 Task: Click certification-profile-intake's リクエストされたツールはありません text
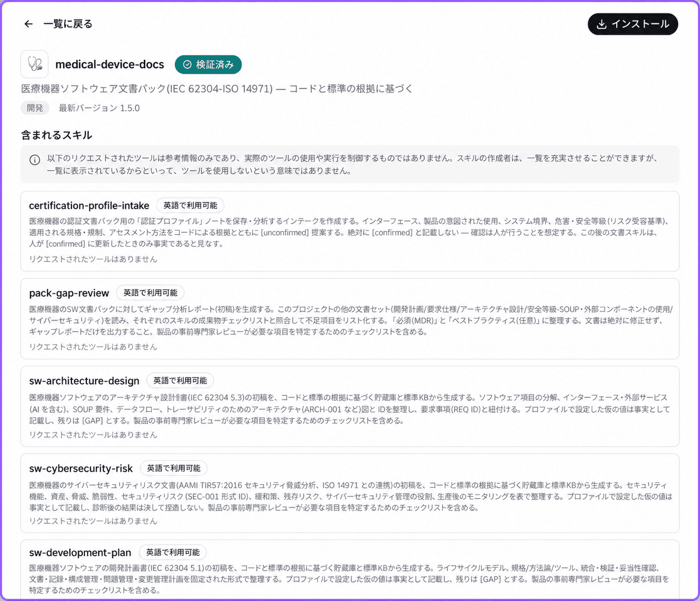93,259
